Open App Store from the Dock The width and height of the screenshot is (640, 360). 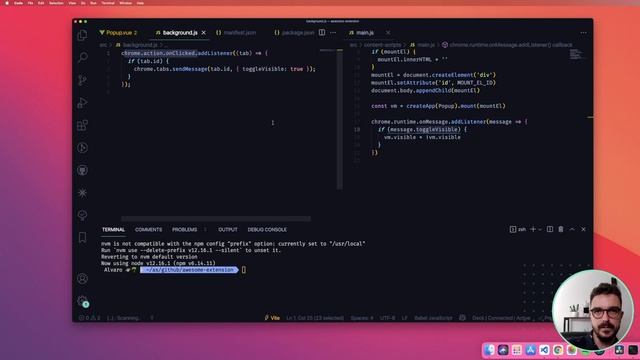point(531,350)
